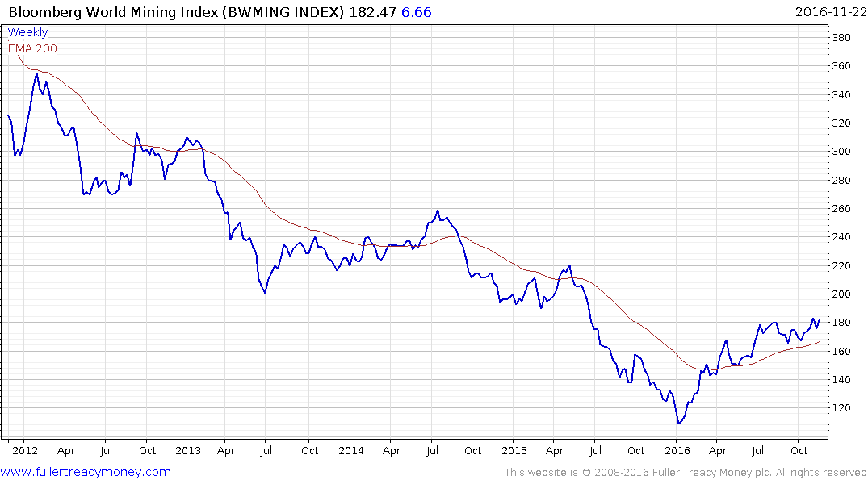The height and width of the screenshot is (484, 868).
Task: Click the 260 y-axis label
Action: (841, 209)
